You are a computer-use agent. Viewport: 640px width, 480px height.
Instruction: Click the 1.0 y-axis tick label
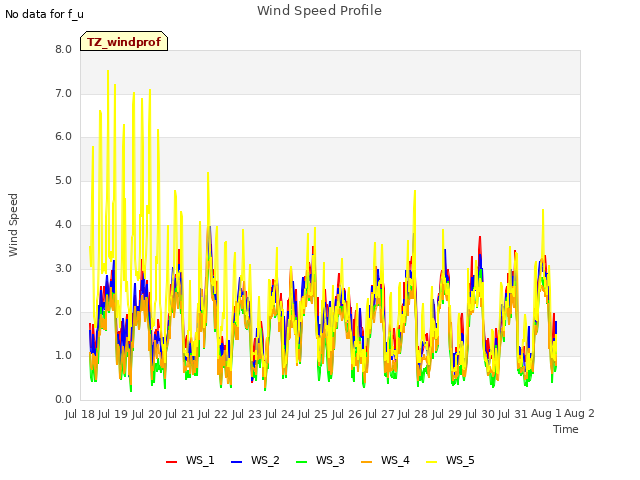(63, 356)
